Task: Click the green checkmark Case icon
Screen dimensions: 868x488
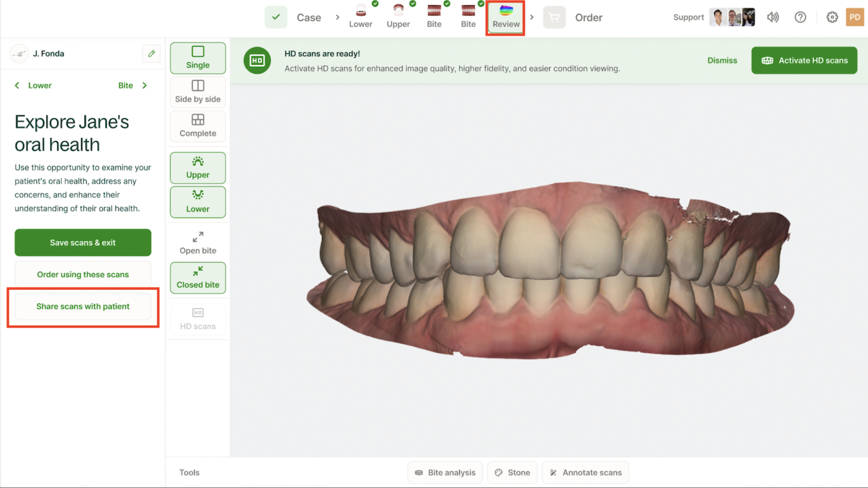Action: [276, 17]
